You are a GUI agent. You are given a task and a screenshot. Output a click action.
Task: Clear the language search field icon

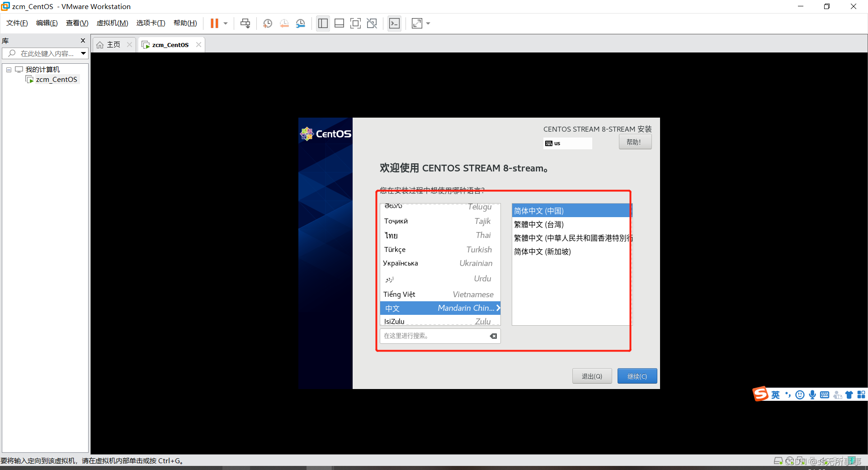(x=493, y=336)
